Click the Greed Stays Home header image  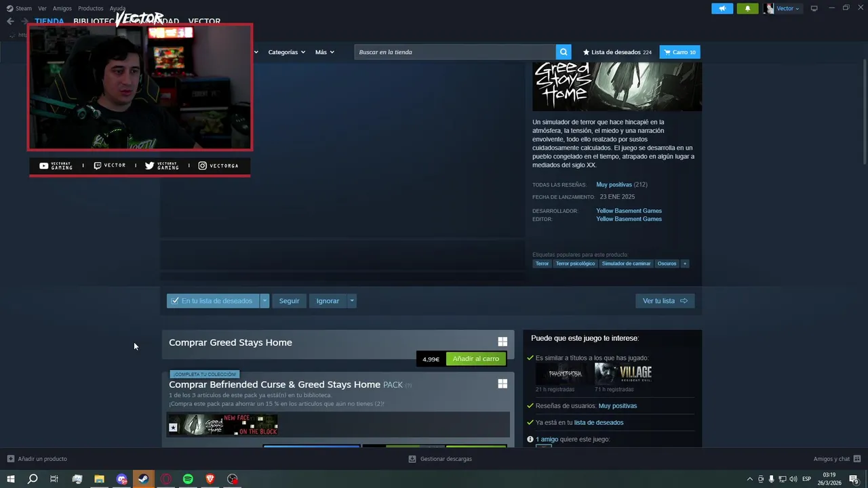pyautogui.click(x=617, y=86)
